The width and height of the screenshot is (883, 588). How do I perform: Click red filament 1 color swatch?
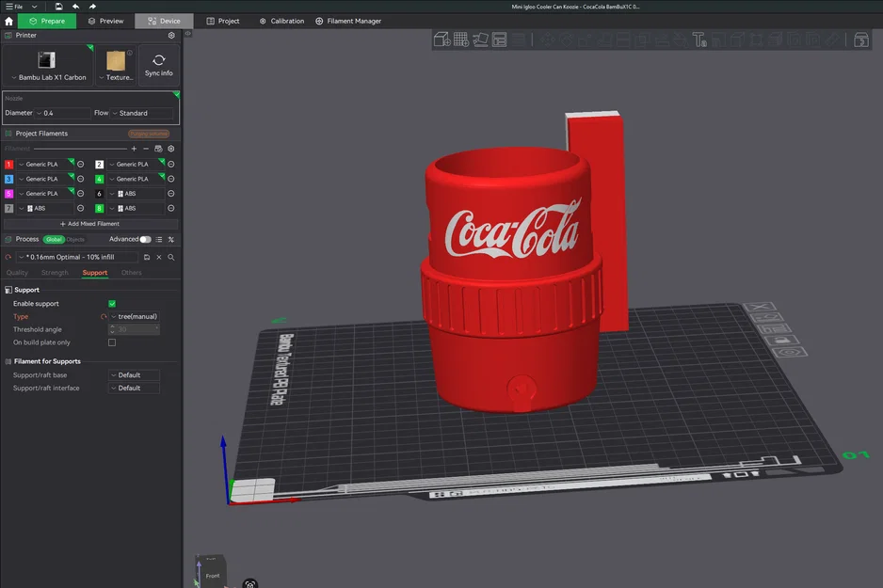[8, 165]
